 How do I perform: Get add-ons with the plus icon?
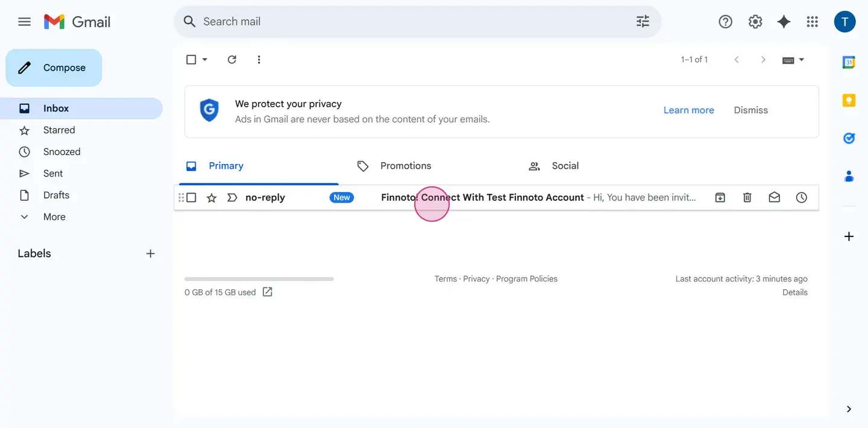point(849,236)
